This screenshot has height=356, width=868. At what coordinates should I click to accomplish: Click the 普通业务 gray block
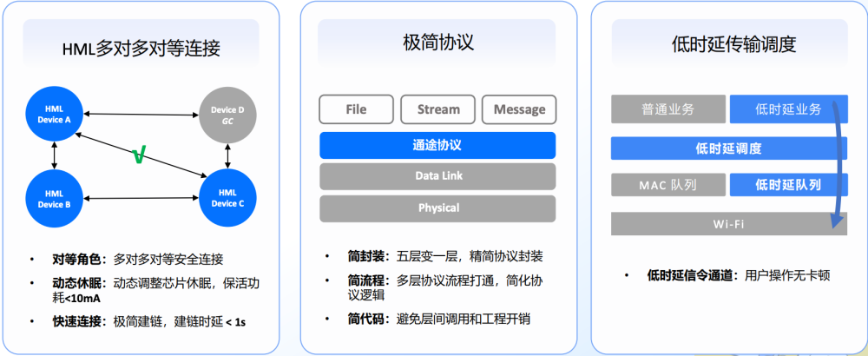tap(668, 109)
